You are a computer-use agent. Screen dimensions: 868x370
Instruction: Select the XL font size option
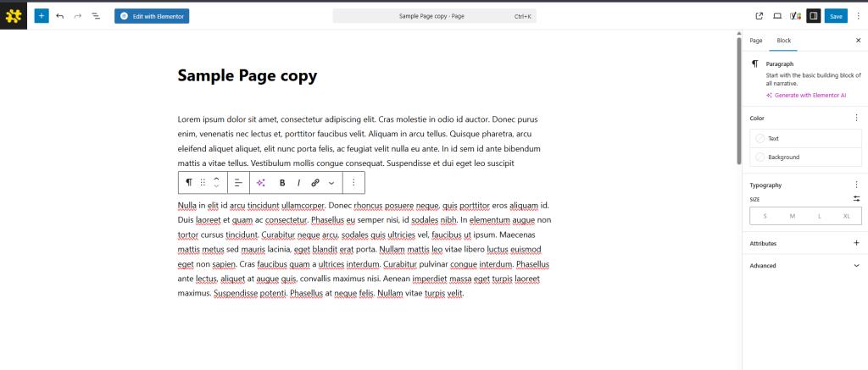(846, 216)
